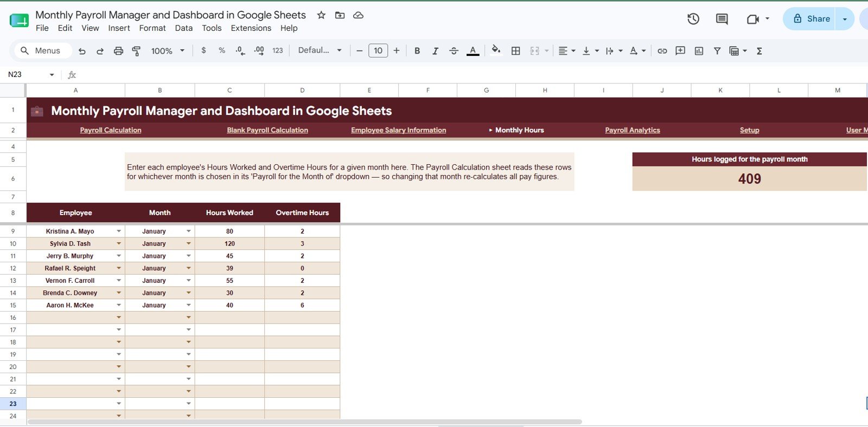The width and height of the screenshot is (868, 427).
Task: Open all comments icon
Action: (722, 19)
